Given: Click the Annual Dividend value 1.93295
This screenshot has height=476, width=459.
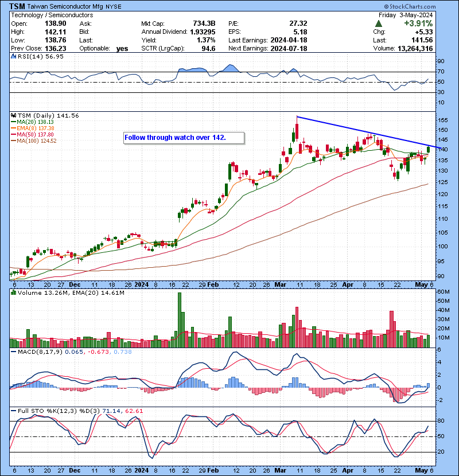Looking at the screenshot, I should point(203,32).
